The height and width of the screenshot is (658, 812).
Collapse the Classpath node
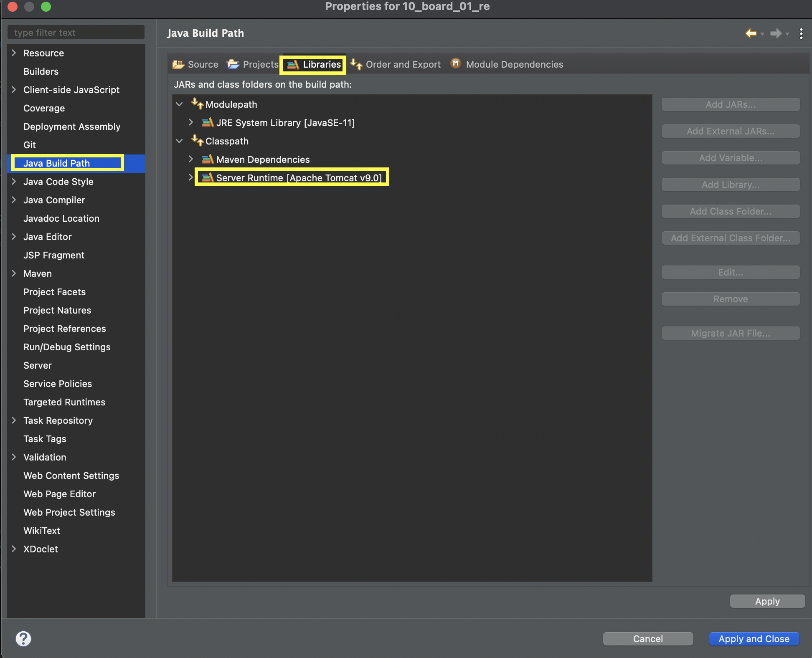(x=180, y=141)
